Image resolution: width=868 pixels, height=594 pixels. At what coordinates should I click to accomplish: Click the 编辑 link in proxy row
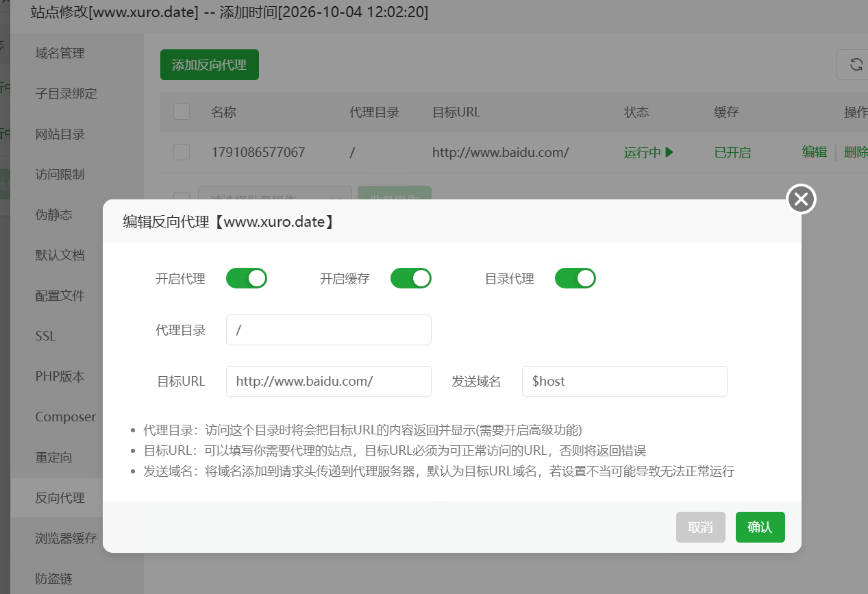click(x=815, y=152)
